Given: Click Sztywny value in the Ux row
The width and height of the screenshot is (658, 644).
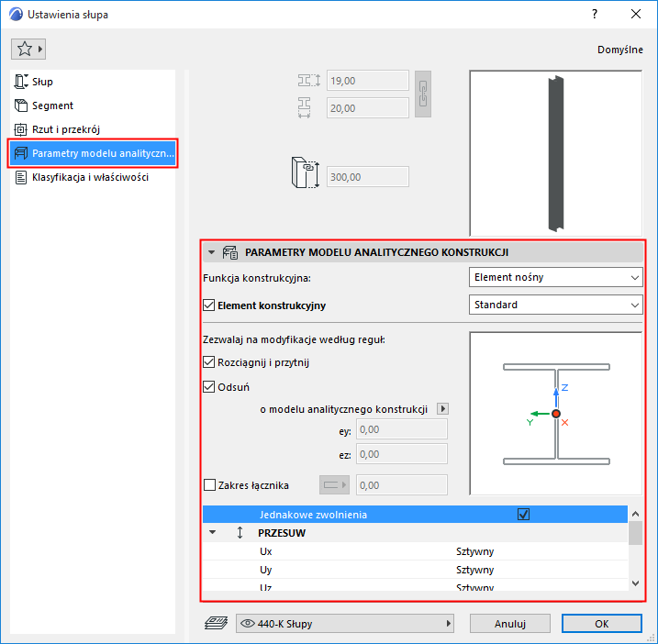Looking at the screenshot, I should click(x=474, y=550).
